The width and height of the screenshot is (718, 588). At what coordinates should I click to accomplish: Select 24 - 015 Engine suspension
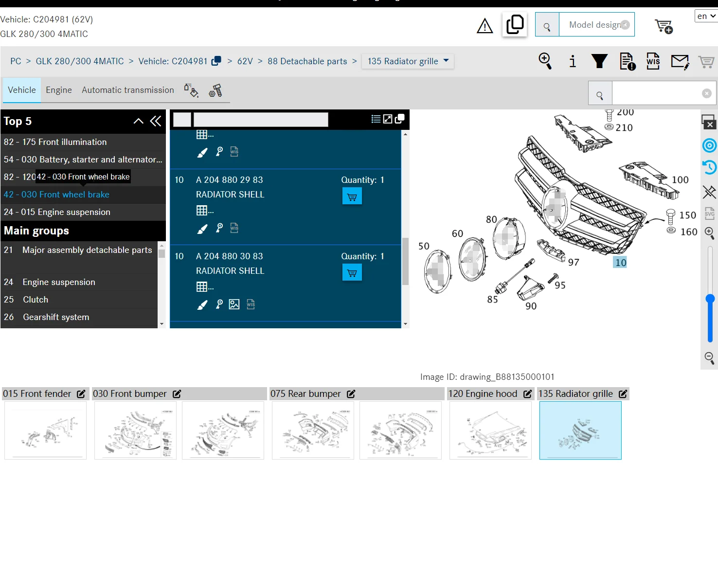coord(83,212)
